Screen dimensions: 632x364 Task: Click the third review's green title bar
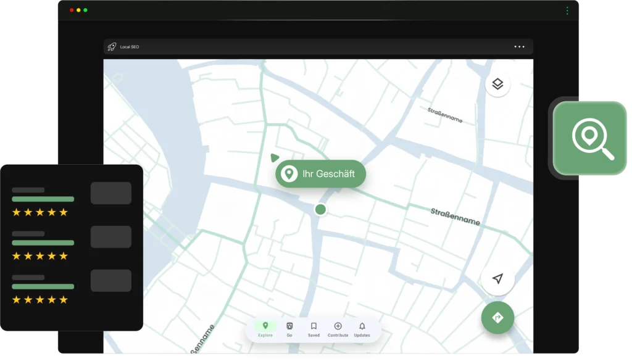point(43,287)
